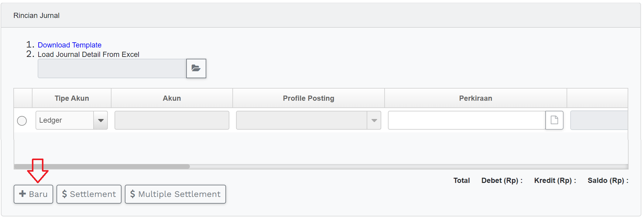644x217 pixels.
Task: Focus the Perkiraan text input
Action: pos(467,120)
